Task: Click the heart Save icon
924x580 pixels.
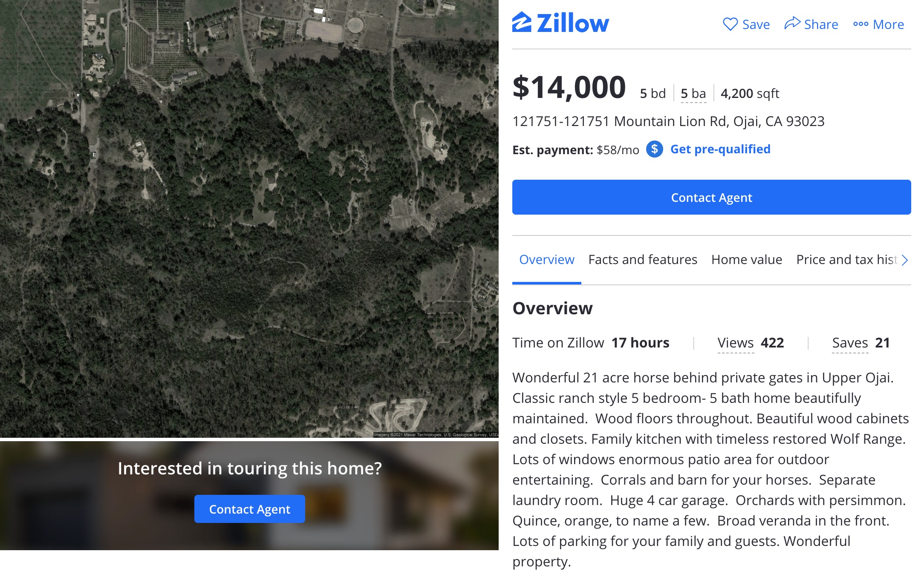Action: (730, 24)
